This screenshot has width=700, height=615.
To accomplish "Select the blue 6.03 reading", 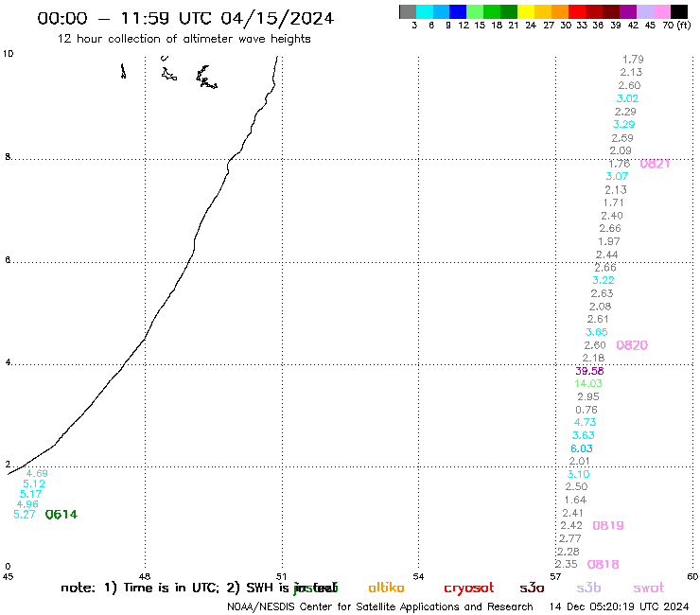I will 582,448.
